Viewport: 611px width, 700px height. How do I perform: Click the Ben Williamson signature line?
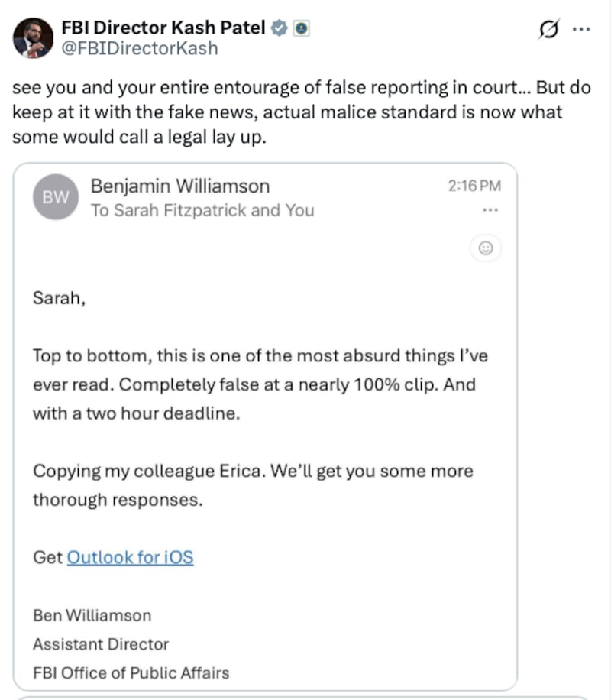92,615
